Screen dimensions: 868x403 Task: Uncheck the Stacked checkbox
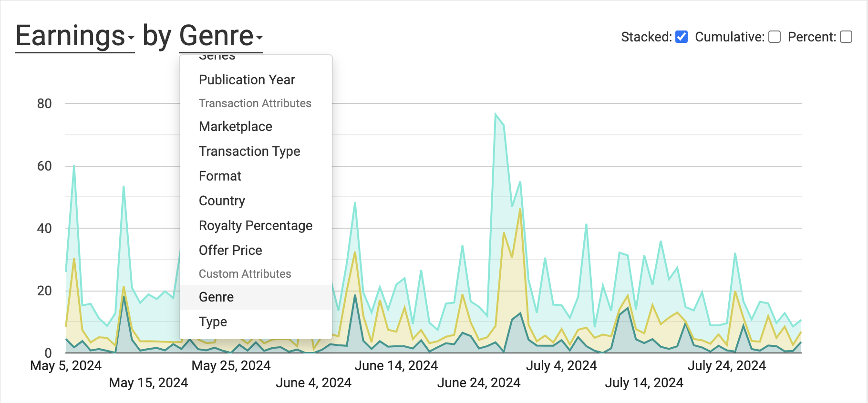682,37
